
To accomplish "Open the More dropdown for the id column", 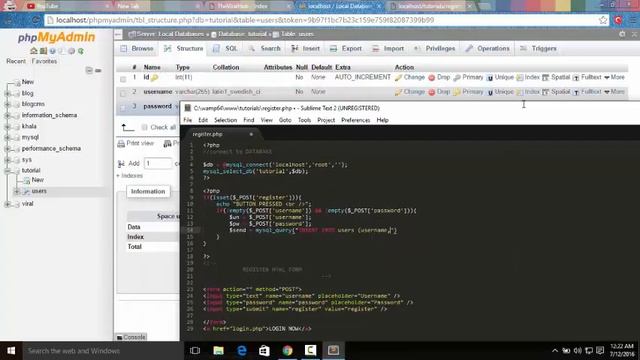I will tap(614, 77).
